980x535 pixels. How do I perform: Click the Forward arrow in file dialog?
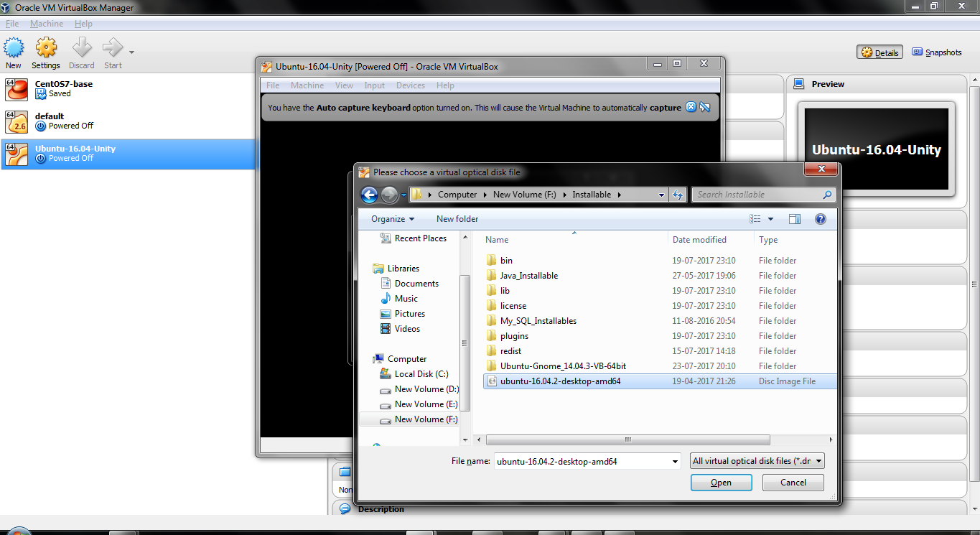(389, 195)
